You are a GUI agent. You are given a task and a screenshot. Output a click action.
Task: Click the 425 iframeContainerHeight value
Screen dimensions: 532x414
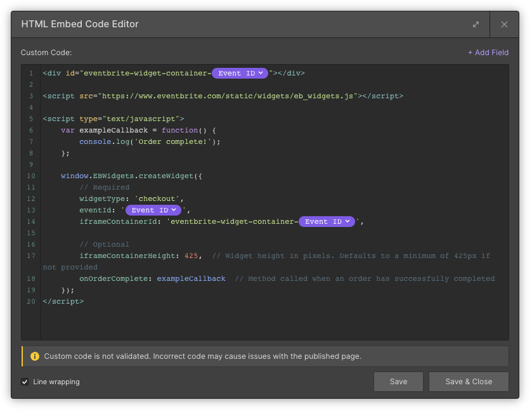[191, 256]
